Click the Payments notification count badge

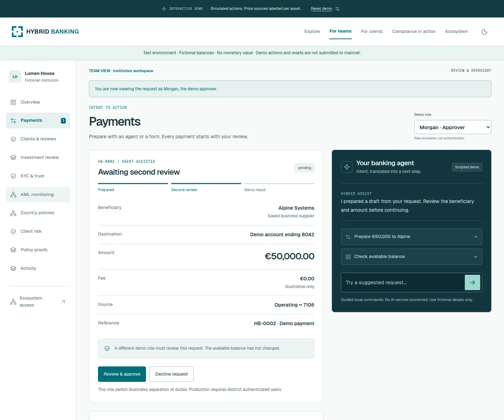(63, 121)
